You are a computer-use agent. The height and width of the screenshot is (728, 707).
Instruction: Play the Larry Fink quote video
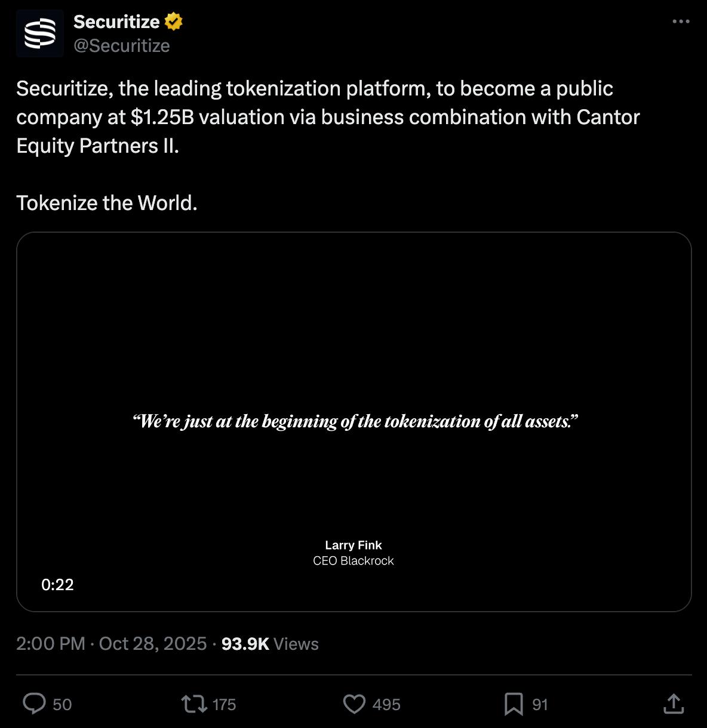pyautogui.click(x=353, y=358)
